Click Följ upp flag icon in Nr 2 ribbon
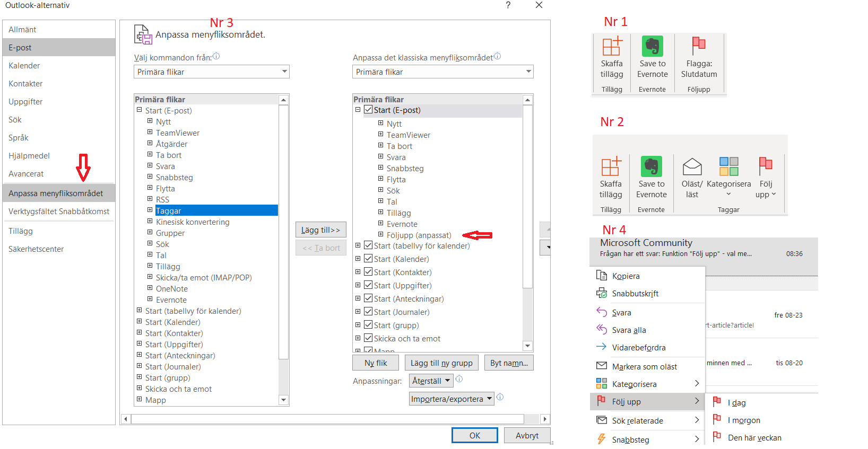Screen dimensions: 868x449 [x=766, y=166]
